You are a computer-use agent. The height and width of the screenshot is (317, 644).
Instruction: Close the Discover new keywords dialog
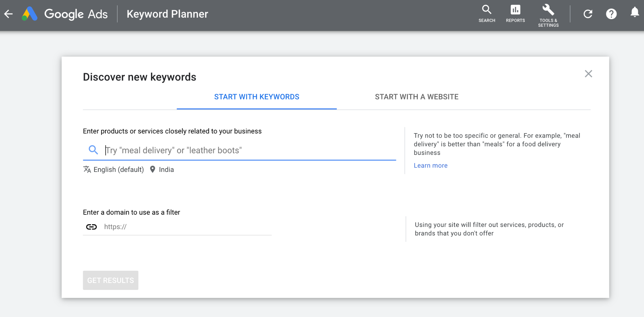[x=588, y=74]
